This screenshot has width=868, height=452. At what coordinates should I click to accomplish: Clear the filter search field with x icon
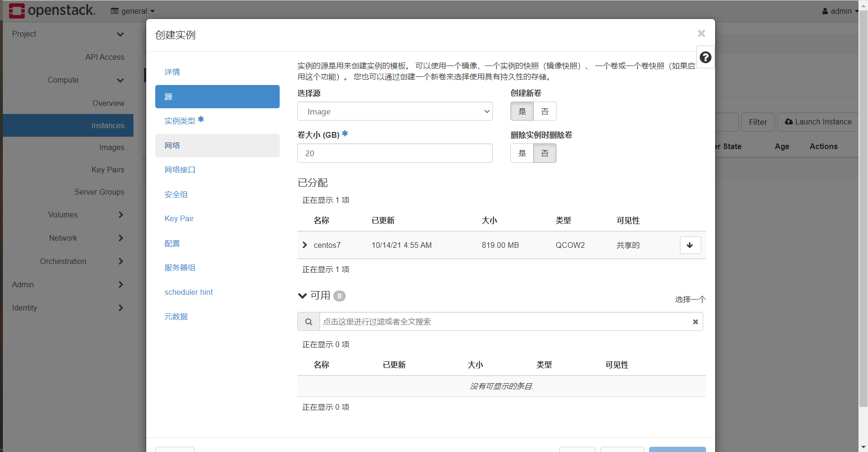pyautogui.click(x=695, y=321)
